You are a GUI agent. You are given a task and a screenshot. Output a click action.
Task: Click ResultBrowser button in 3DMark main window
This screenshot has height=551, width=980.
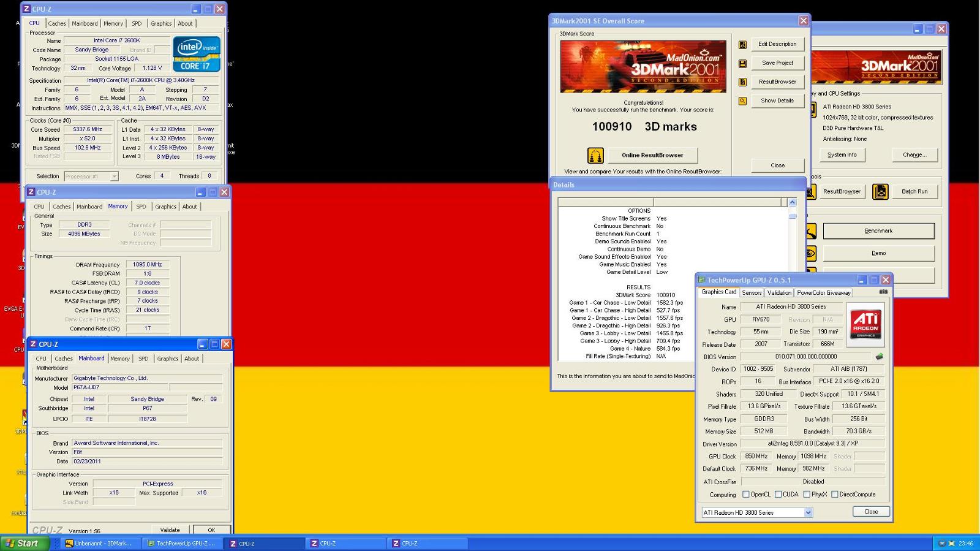tap(842, 192)
